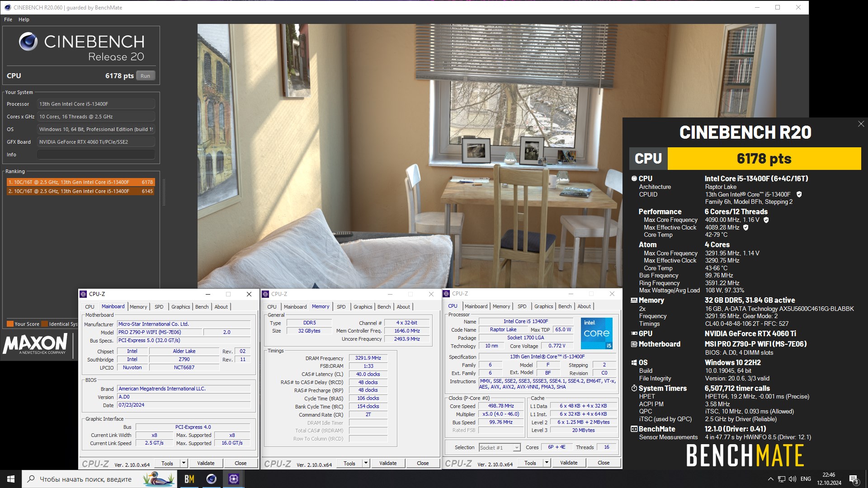This screenshot has width=868, height=488.
Task: Click the Motherboard section icon in the BenchMate panel
Action: point(634,344)
